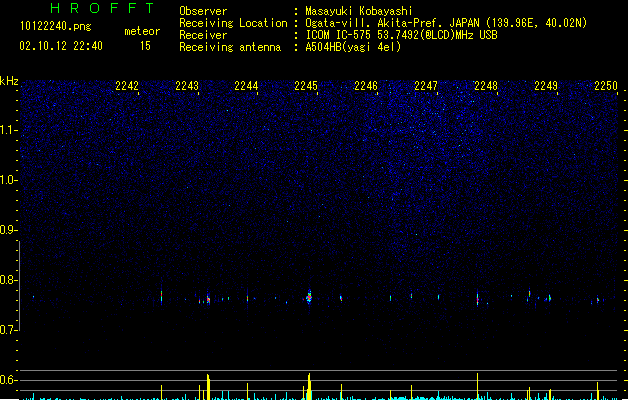Click the 1.1 frequency axis label
This screenshot has height=400, width=629.
[x=8, y=130]
